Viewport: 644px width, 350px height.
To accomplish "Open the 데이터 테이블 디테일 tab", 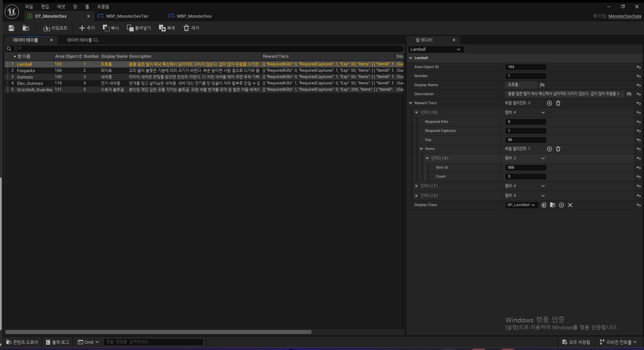I will (x=84, y=40).
